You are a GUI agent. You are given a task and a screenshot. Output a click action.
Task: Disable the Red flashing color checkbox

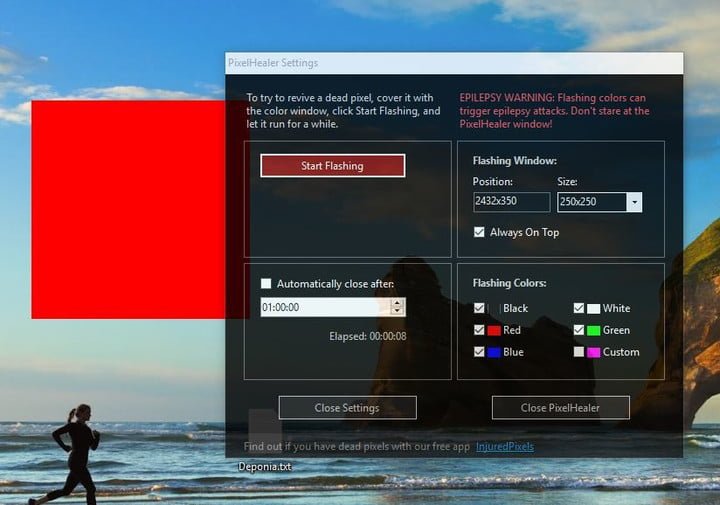pos(480,330)
